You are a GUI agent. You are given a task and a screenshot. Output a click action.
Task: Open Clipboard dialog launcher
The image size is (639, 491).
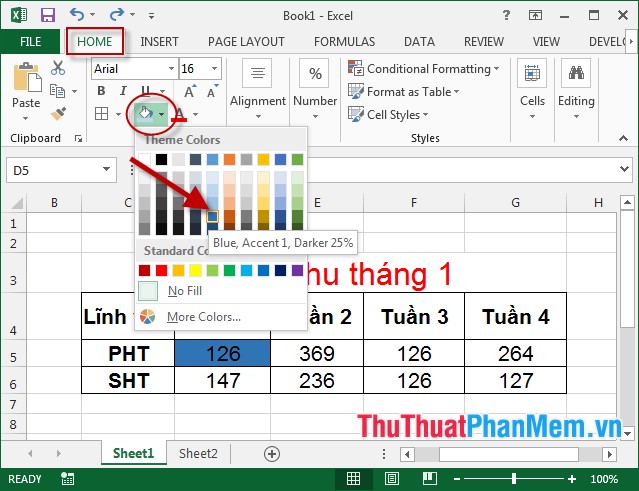click(78, 139)
